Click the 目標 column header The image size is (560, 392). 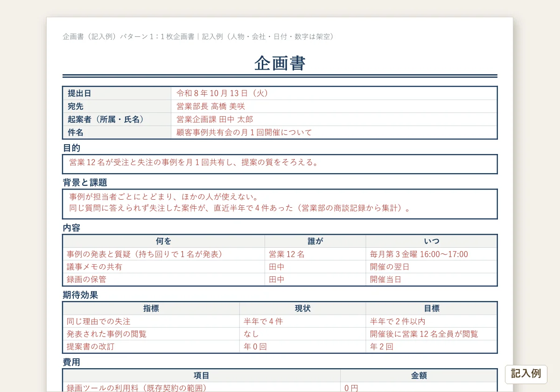[x=432, y=308]
